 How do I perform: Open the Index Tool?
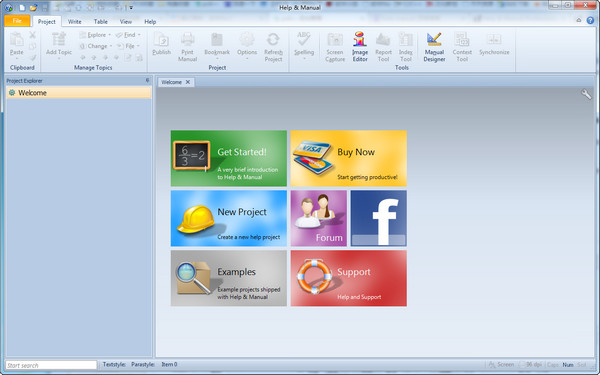(406, 46)
